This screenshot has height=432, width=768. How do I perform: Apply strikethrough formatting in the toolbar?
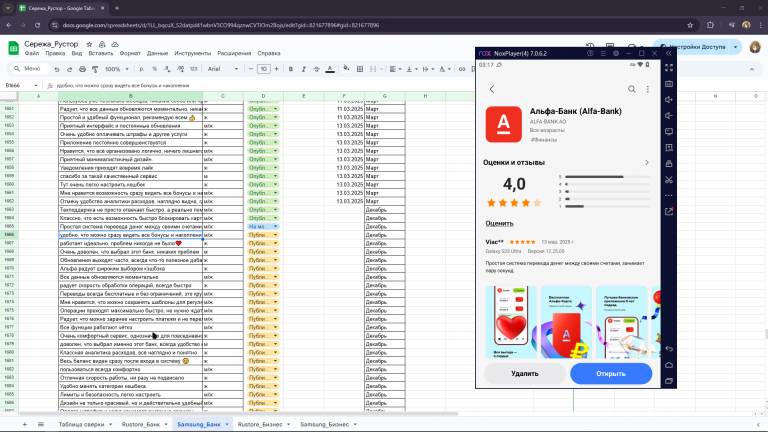point(316,69)
